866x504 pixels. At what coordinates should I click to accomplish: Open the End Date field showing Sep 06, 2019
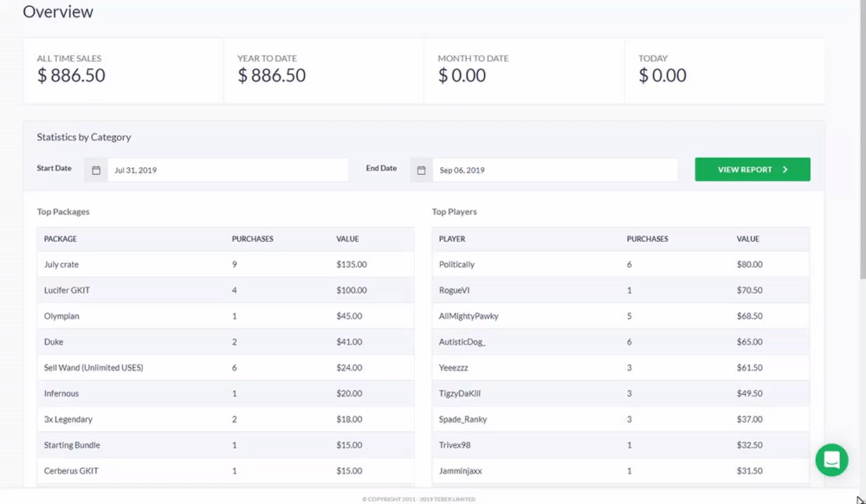[554, 171]
